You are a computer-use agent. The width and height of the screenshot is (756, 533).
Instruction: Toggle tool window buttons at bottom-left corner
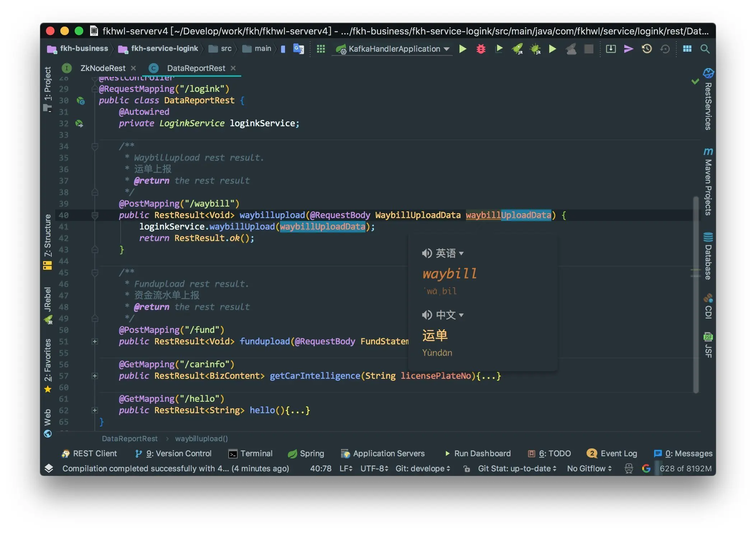49,468
